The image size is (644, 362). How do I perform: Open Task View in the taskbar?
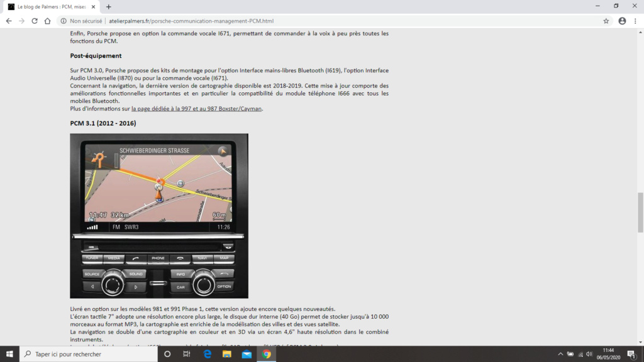point(187,354)
